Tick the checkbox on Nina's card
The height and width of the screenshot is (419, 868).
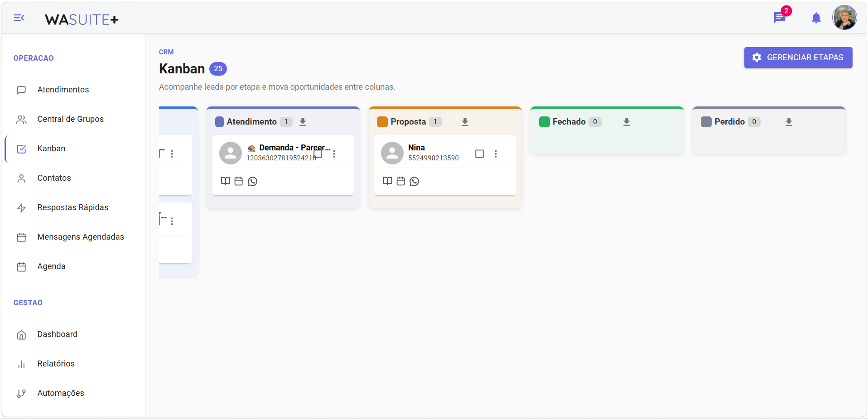[479, 154]
